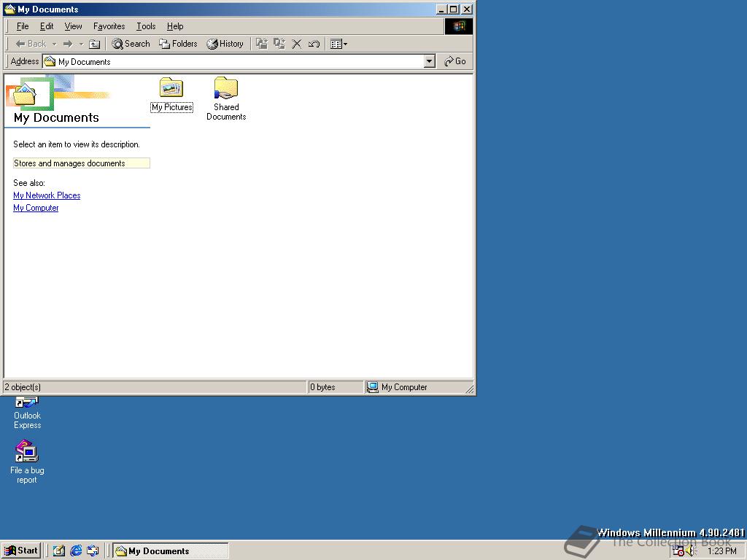This screenshot has height=560, width=747.
Task: Open the Help menu
Action: coord(175,26)
